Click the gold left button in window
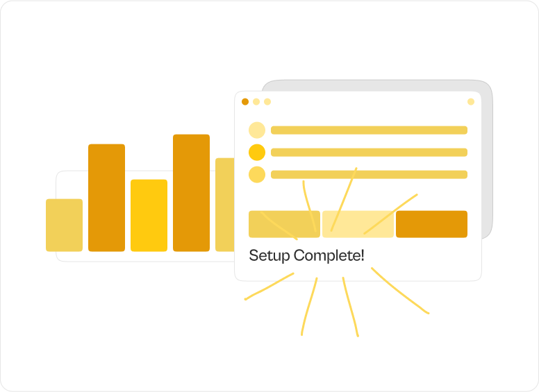 pyautogui.click(x=284, y=224)
